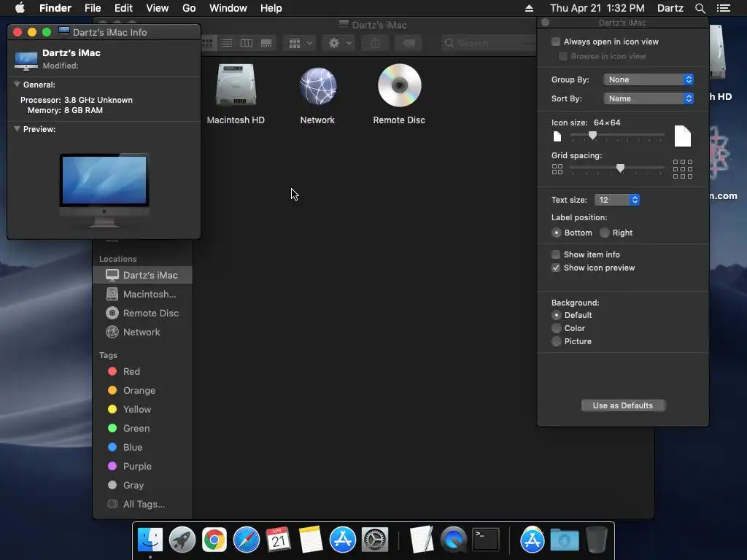Open System Preferences from the Dock
This screenshot has height=560, width=747.
[x=375, y=540]
